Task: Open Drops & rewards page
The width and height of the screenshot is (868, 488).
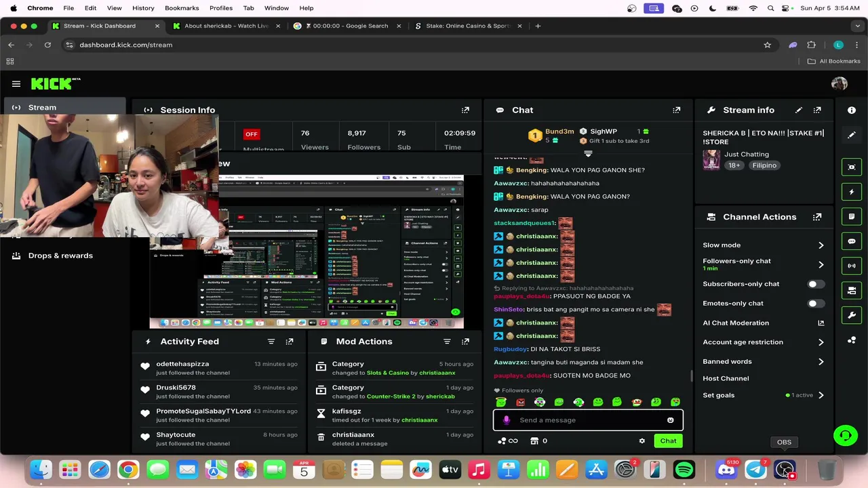Action: (60, 256)
